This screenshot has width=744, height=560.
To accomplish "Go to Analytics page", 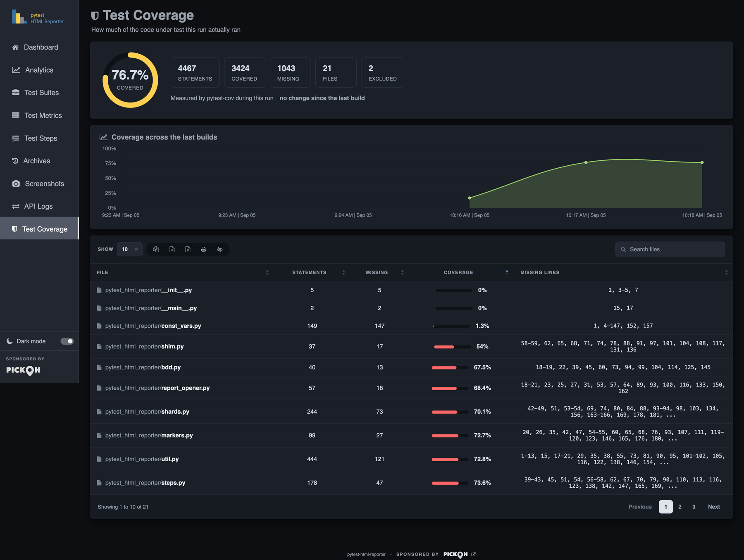I will [x=39, y=70].
